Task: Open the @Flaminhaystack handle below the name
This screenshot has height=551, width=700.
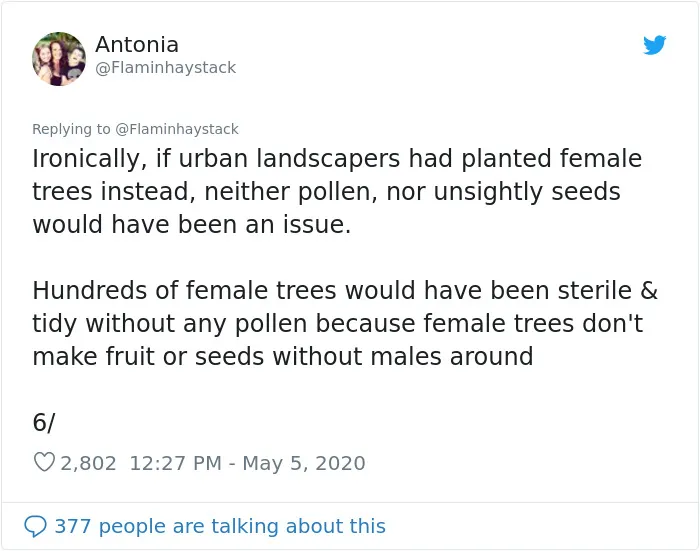Action: click(166, 68)
